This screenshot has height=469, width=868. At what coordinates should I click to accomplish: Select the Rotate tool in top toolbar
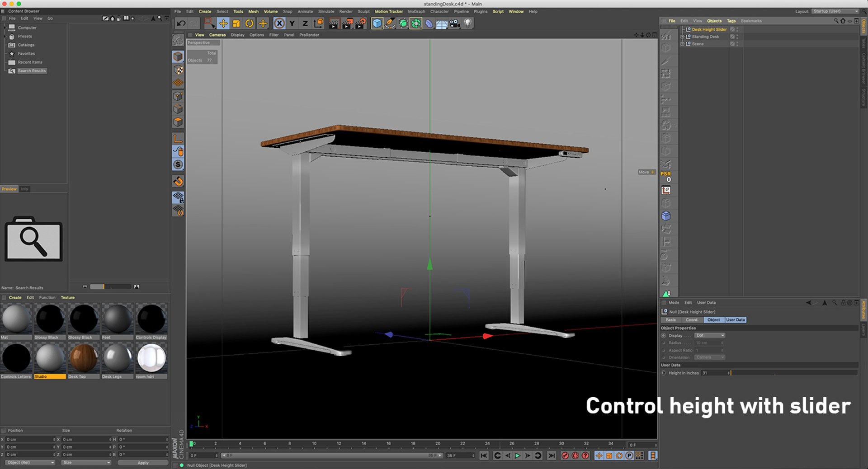[249, 23]
